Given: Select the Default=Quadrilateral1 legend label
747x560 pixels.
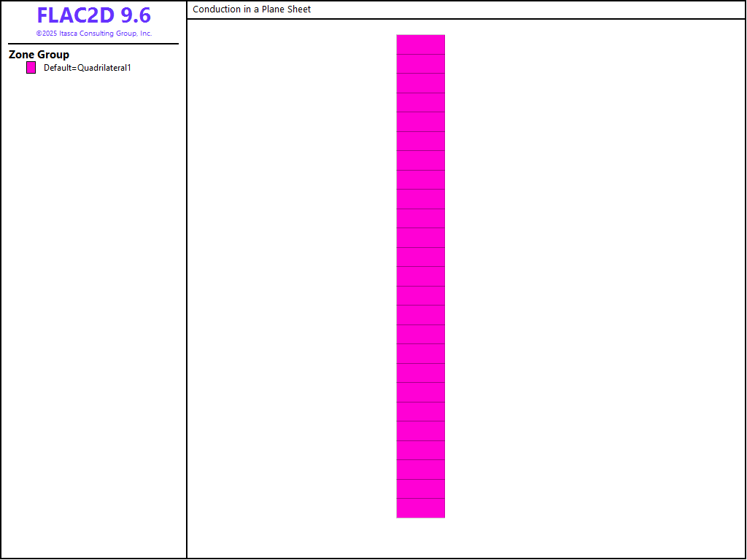Looking at the screenshot, I should pos(87,68).
